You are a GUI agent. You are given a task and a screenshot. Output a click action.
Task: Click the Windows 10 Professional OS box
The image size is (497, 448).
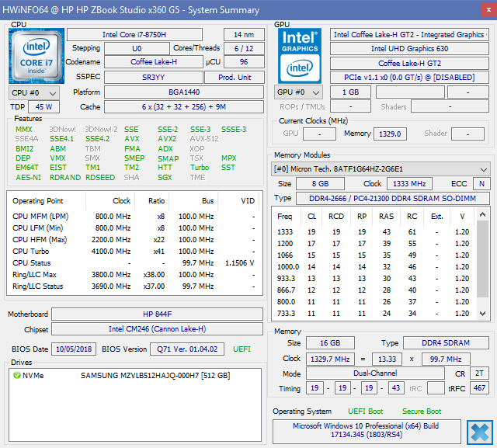[366, 432]
